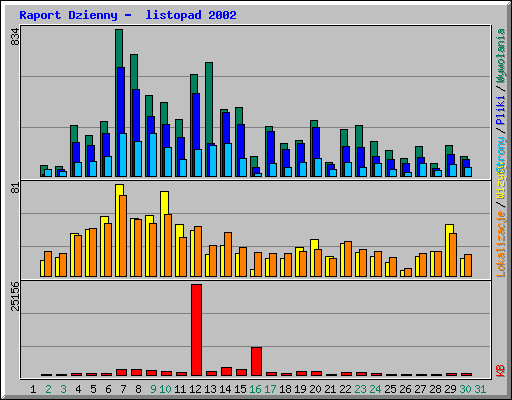Click day label '1' on the x-axis
Screen dimensions: 512x400
click(33, 389)
